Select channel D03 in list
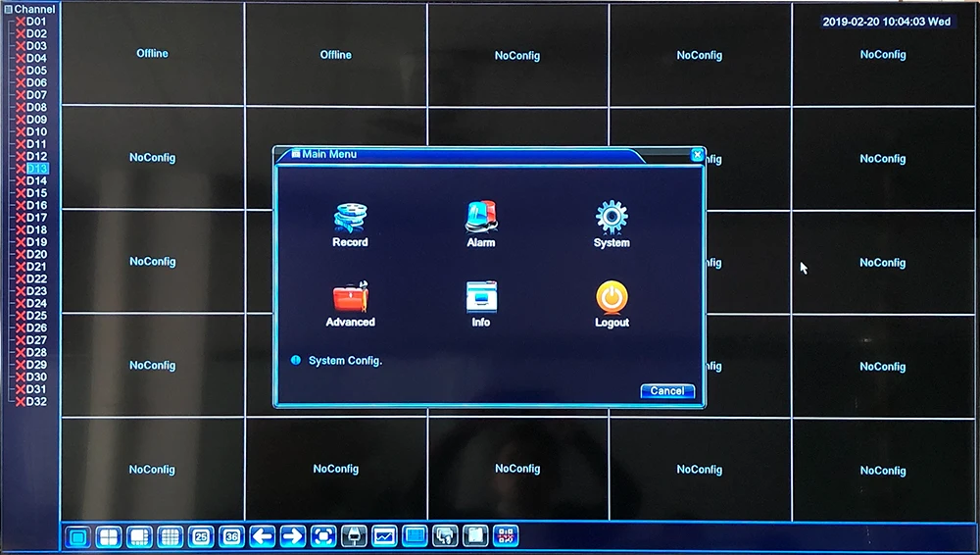 coord(36,46)
